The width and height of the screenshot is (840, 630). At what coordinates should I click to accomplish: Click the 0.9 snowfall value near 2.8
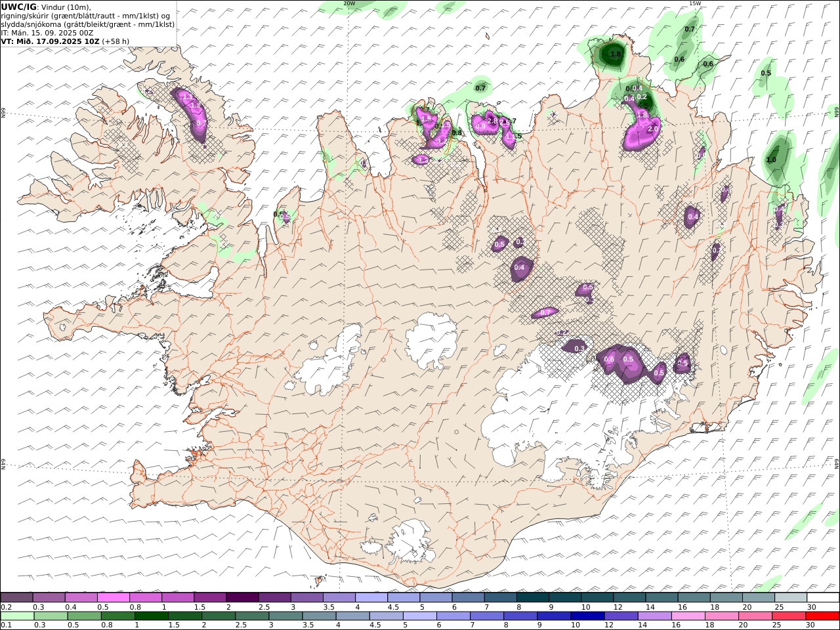[480, 126]
